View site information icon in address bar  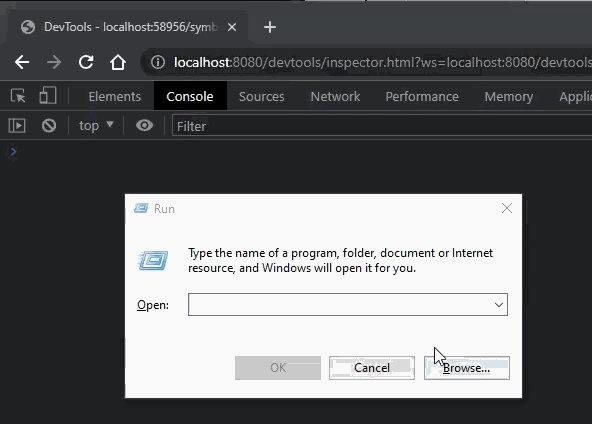[x=158, y=62]
